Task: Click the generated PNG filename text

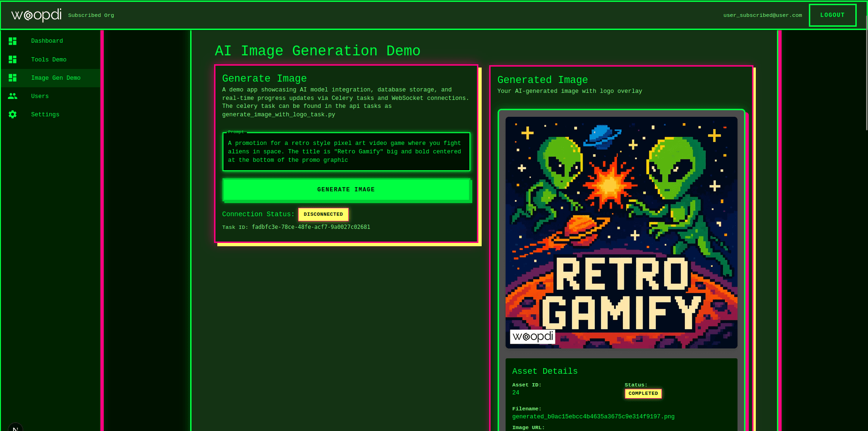Action: 593,416
